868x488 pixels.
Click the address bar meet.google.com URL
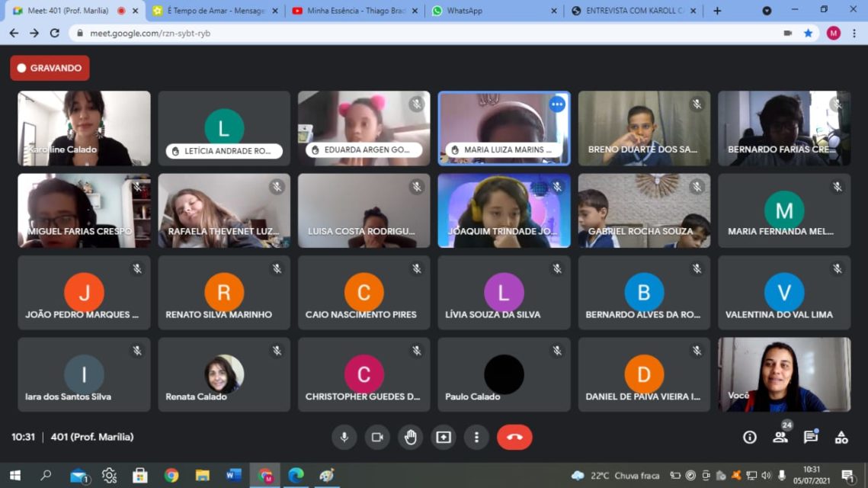click(x=150, y=34)
